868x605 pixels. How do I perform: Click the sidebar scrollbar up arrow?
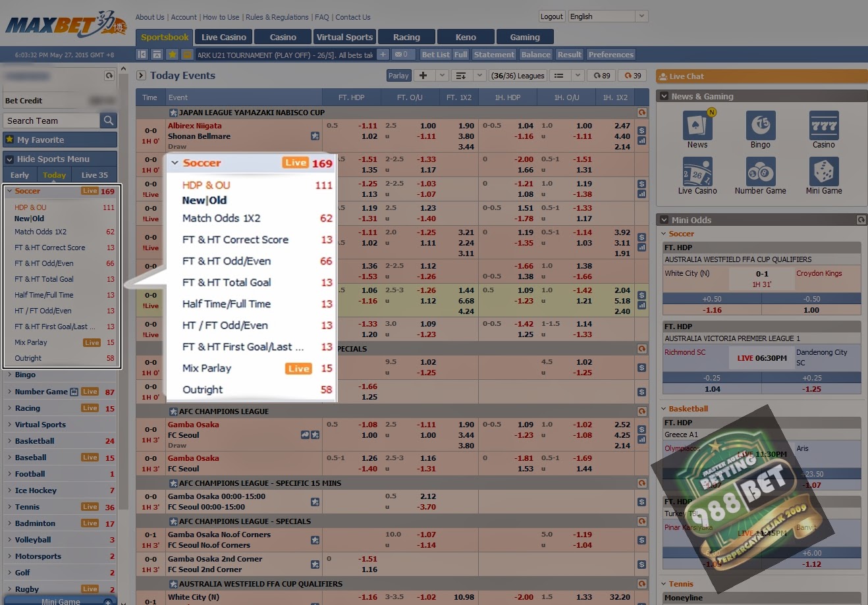[122, 69]
